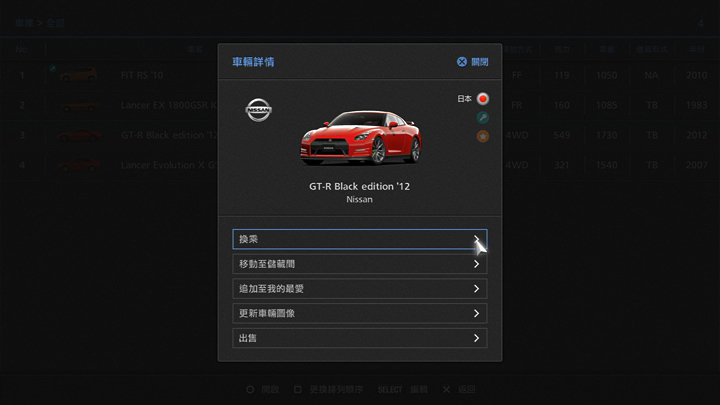Click the orange star favorite icon
The image size is (720, 405).
pyautogui.click(x=483, y=136)
